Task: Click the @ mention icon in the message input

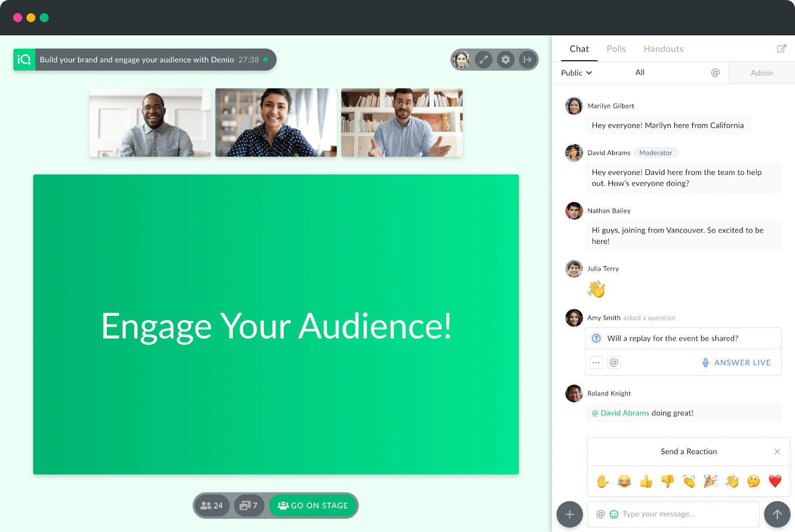Action: pos(600,514)
